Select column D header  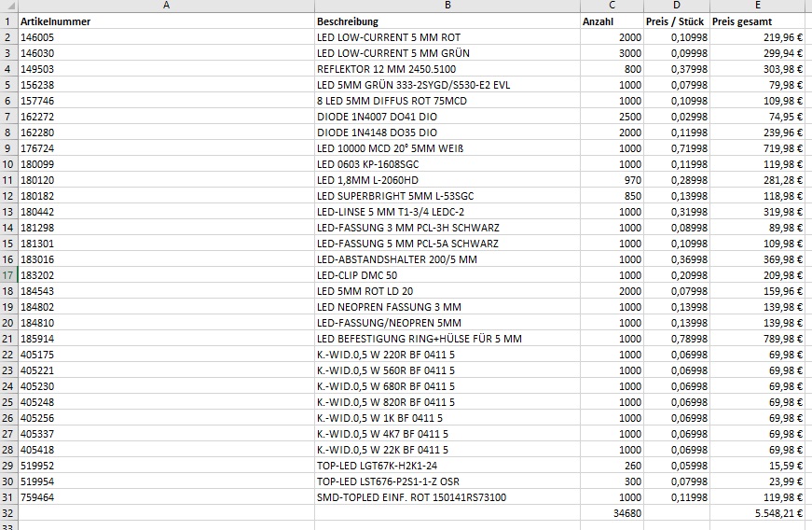(676, 6)
